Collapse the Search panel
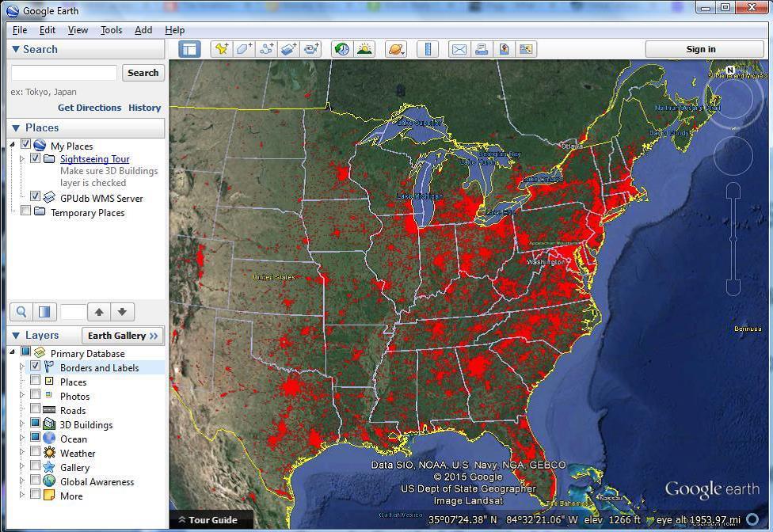Image resolution: width=773 pixels, height=532 pixels. pos(16,49)
